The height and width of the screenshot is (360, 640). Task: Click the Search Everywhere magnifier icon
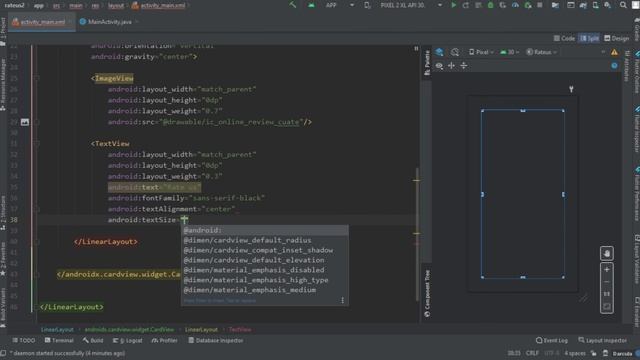(x=623, y=5)
